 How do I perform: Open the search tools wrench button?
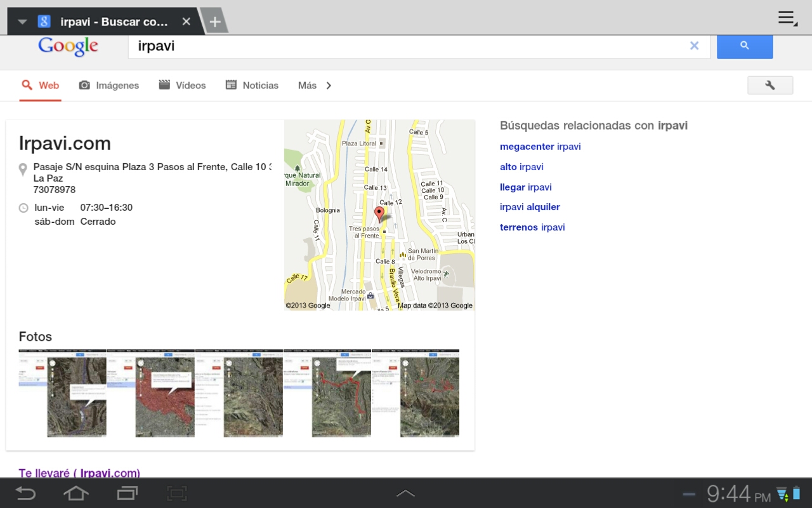click(x=770, y=85)
